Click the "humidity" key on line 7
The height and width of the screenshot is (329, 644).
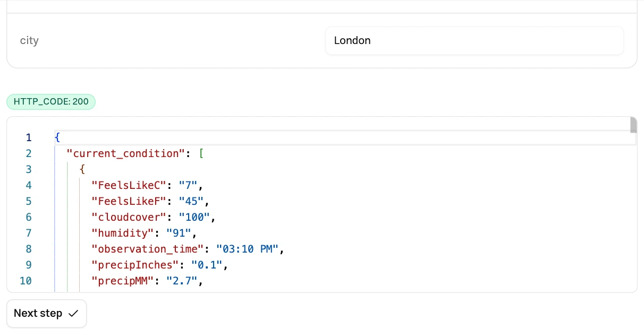pos(123,233)
